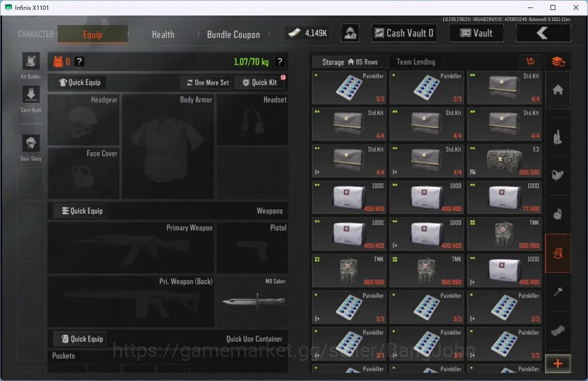Open the Quick Kit button
Viewport: 588px width, 381px height.
click(x=260, y=83)
